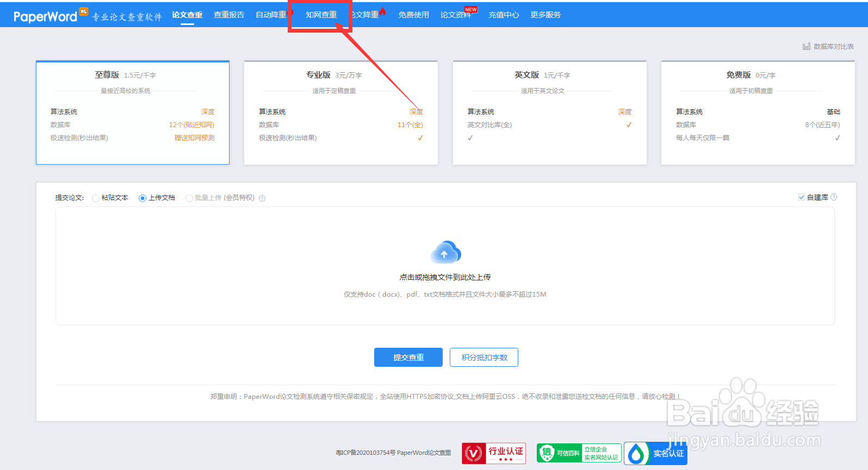Open the 查重报告 tab
The width and height of the screenshot is (868, 470).
(x=229, y=15)
